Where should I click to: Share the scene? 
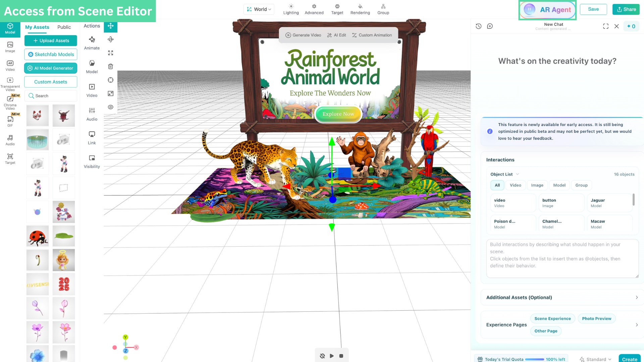[x=626, y=9]
